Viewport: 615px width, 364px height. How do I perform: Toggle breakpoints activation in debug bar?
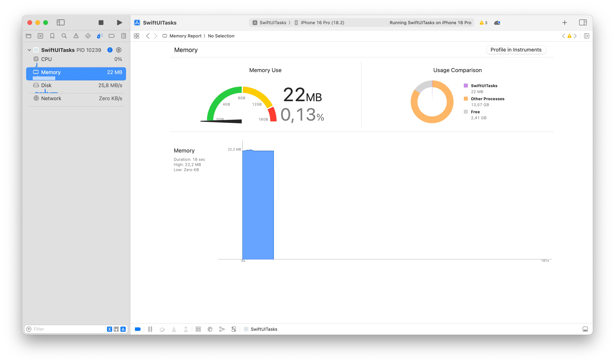click(138, 329)
